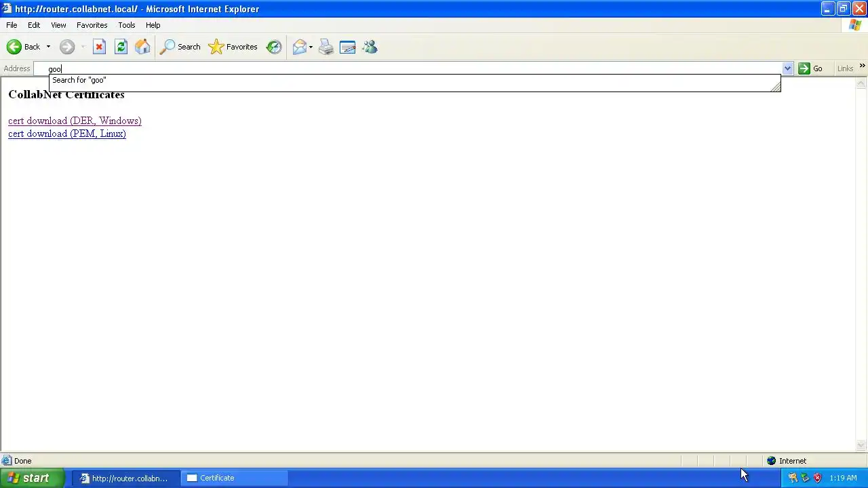Screen dimensions: 868x488
Task: Open the Mail dropdown arrow
Action: tap(311, 47)
